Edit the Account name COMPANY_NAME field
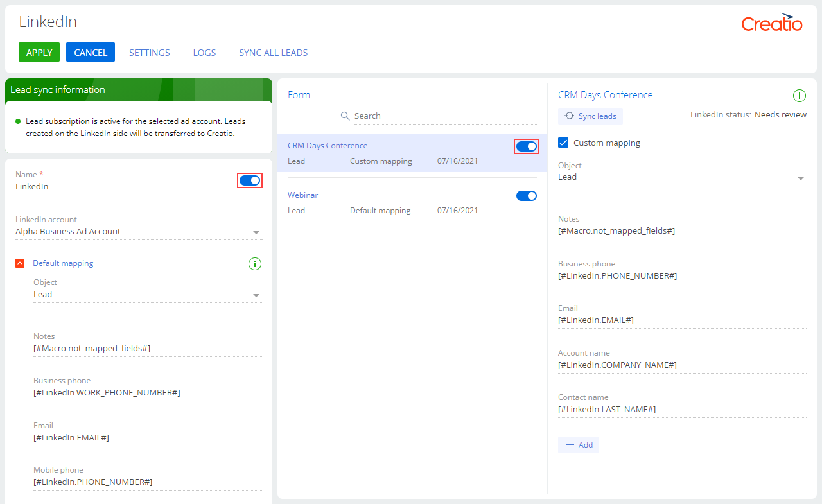The height and width of the screenshot is (504, 822). tap(682, 365)
